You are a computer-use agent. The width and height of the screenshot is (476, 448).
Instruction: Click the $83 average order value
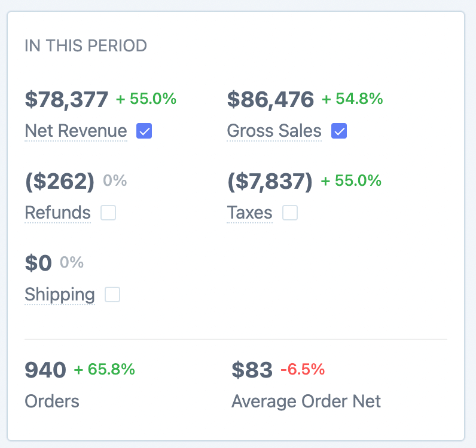(x=252, y=370)
